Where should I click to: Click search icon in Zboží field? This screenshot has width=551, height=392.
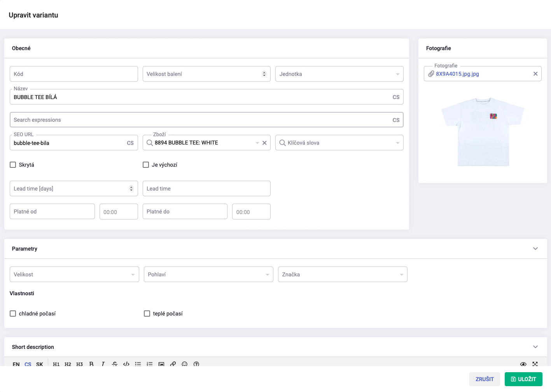tap(150, 143)
